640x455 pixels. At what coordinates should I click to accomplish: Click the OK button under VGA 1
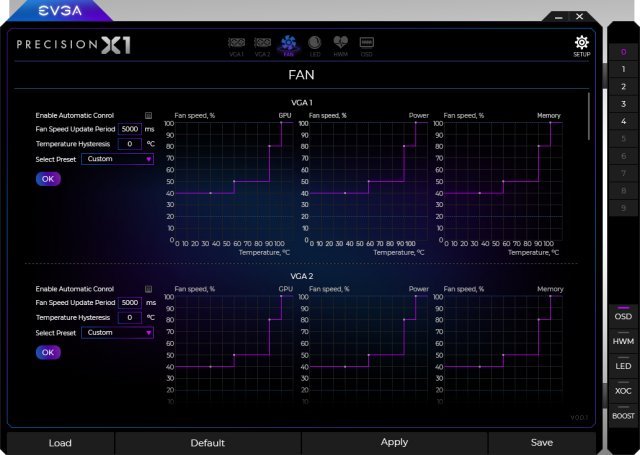click(x=48, y=179)
